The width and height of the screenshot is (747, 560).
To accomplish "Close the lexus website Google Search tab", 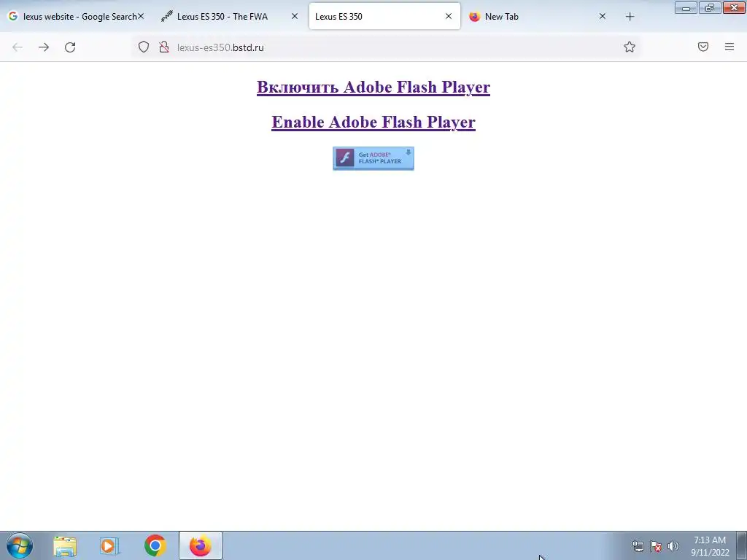I will click(141, 16).
